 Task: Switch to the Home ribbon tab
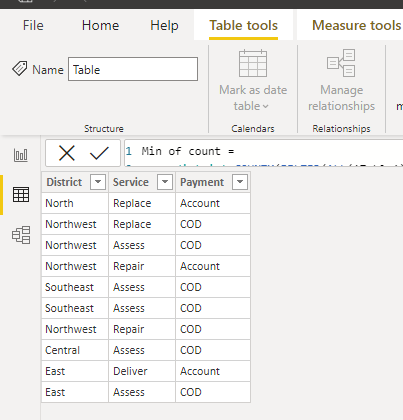click(100, 26)
